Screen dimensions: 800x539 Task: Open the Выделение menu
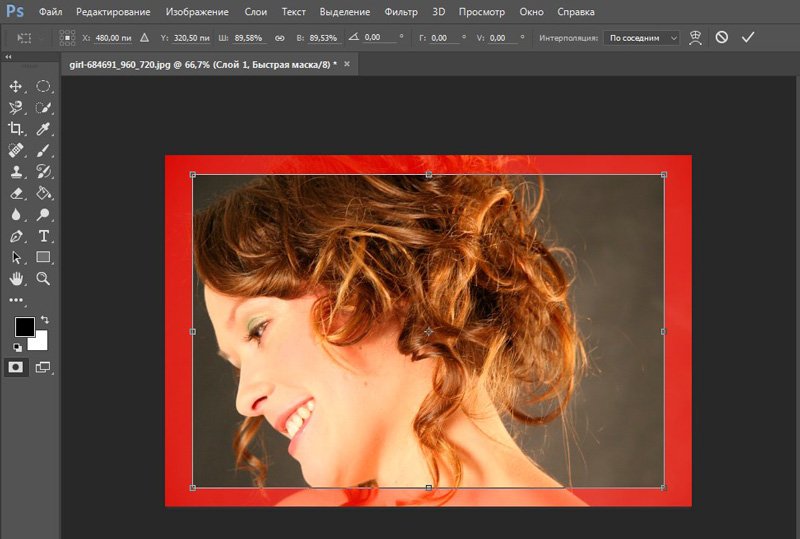(x=345, y=12)
